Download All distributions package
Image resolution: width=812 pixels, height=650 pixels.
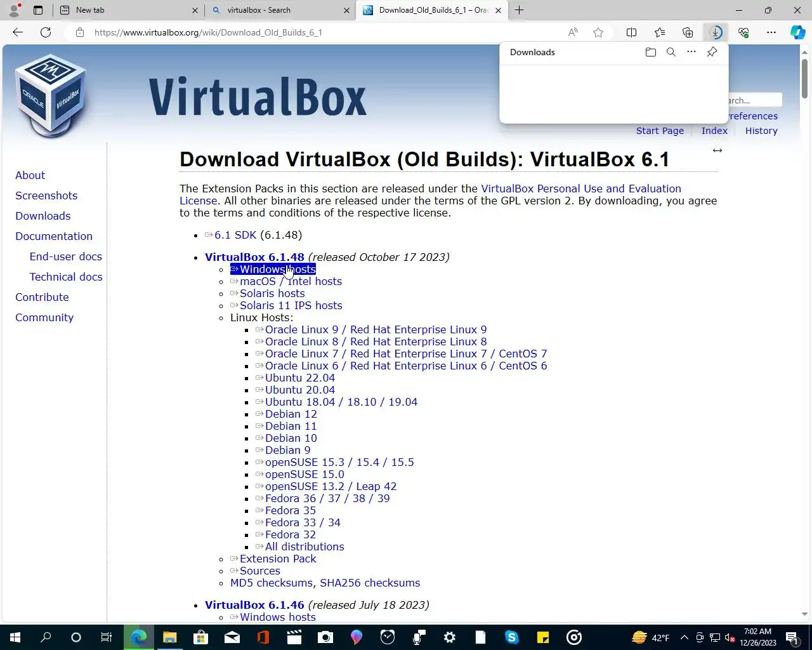click(304, 547)
